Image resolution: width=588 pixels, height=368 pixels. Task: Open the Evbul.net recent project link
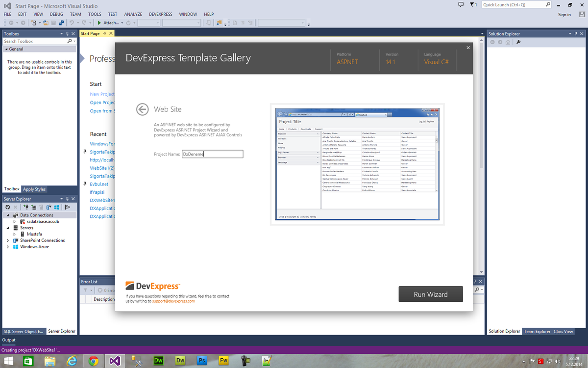click(x=99, y=184)
